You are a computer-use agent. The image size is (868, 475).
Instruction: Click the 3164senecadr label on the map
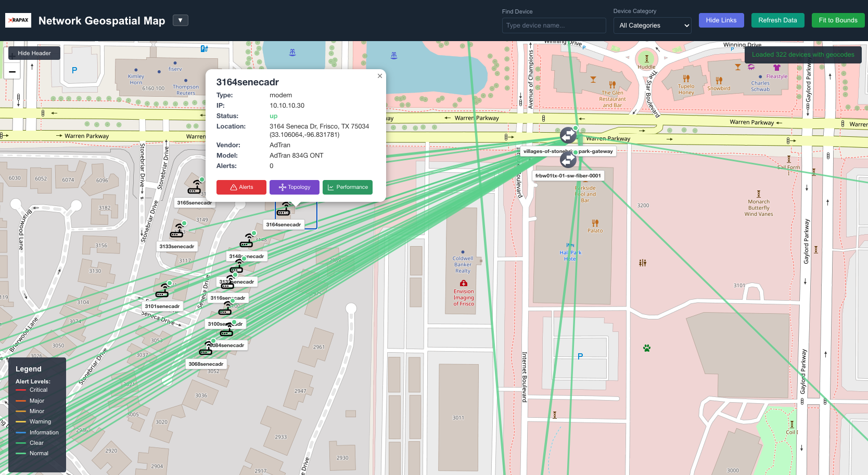[x=284, y=225]
